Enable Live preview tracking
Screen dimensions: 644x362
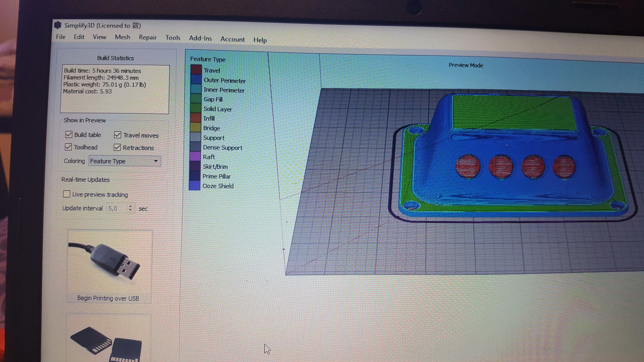67,194
